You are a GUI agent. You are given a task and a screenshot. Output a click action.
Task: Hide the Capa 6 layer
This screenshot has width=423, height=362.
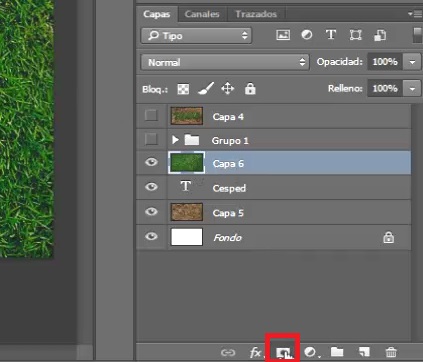tap(151, 162)
